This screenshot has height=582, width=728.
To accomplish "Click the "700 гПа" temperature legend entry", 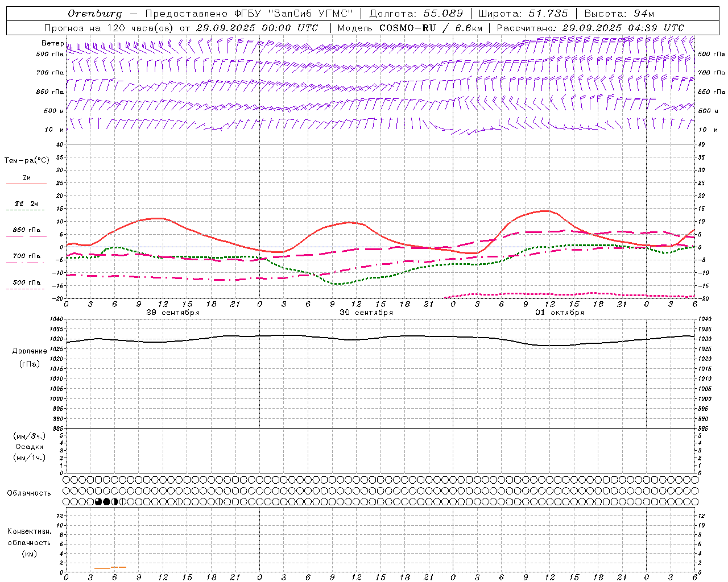I will [x=27, y=256].
